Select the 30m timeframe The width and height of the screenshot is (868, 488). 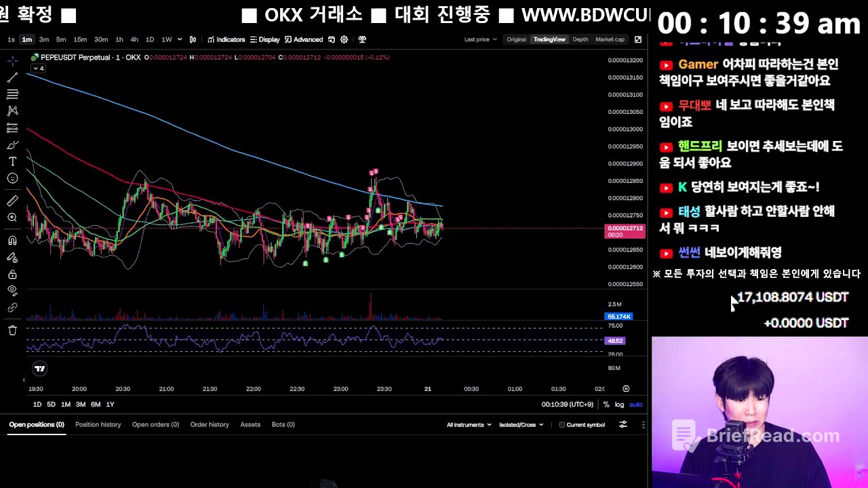pos(101,39)
